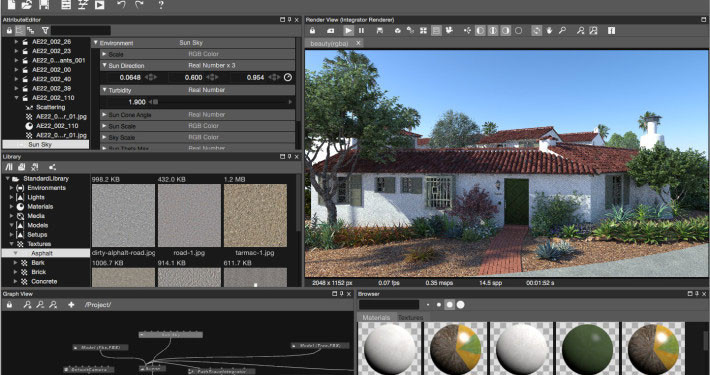Select Materials in the StandardLibrary tree
Viewport: 710px width, 375px height.
pyautogui.click(x=40, y=207)
